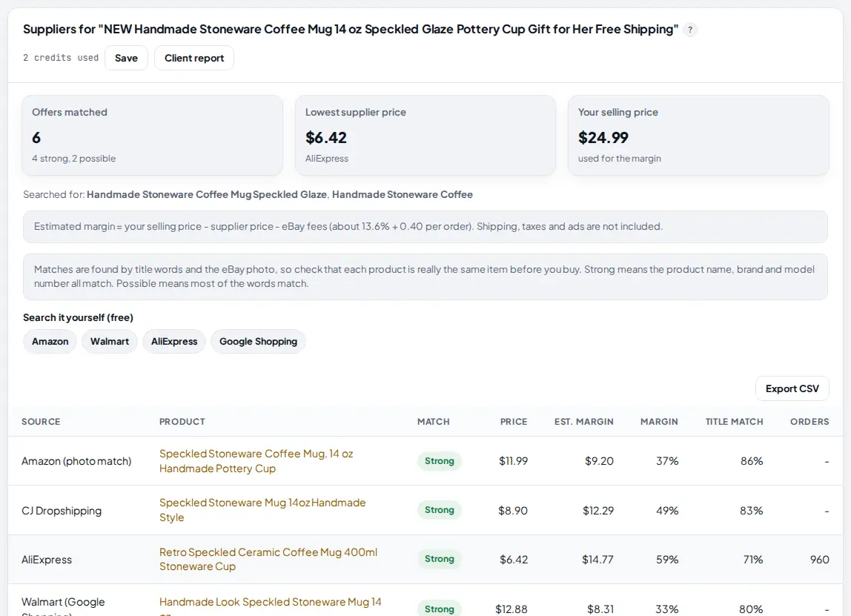Viewport: 851px width, 616px height.
Task: Click the PRODUCT column header
Action: coord(182,422)
